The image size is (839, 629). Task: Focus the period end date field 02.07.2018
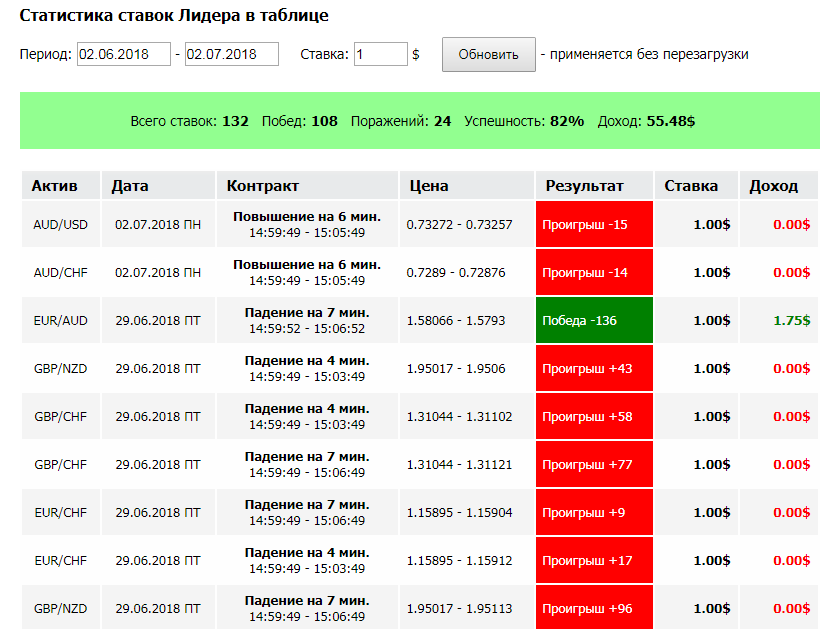(x=232, y=54)
